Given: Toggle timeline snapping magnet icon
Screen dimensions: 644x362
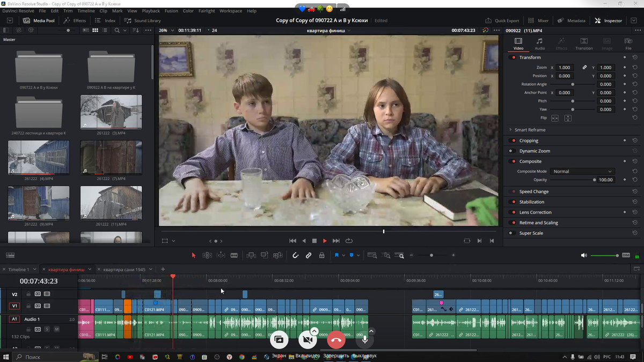Looking at the screenshot, I should [x=295, y=255].
